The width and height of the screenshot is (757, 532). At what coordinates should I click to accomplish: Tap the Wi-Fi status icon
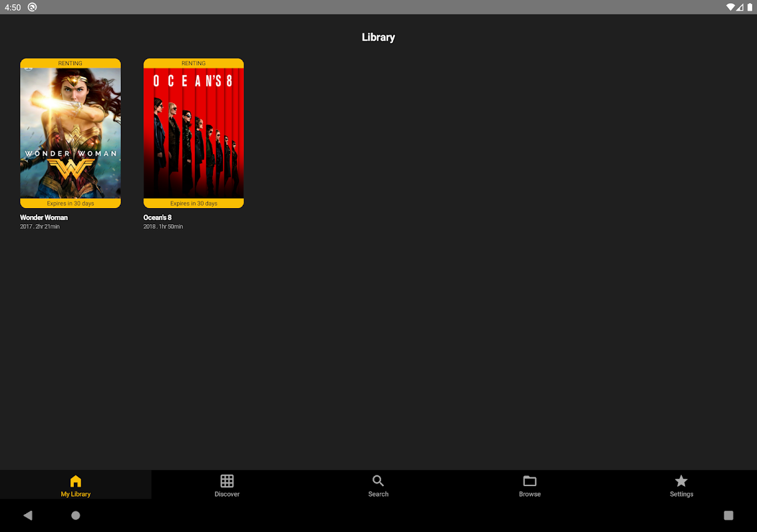pos(730,7)
